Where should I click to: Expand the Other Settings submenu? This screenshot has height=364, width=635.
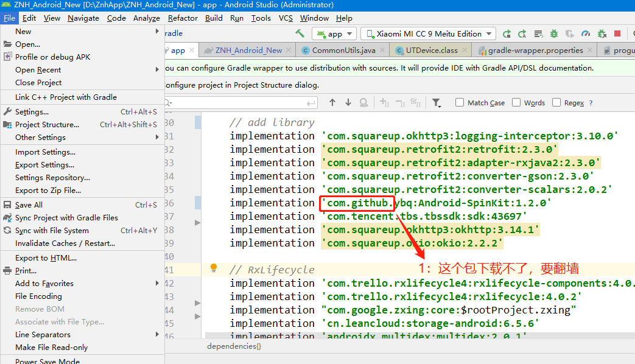point(157,137)
